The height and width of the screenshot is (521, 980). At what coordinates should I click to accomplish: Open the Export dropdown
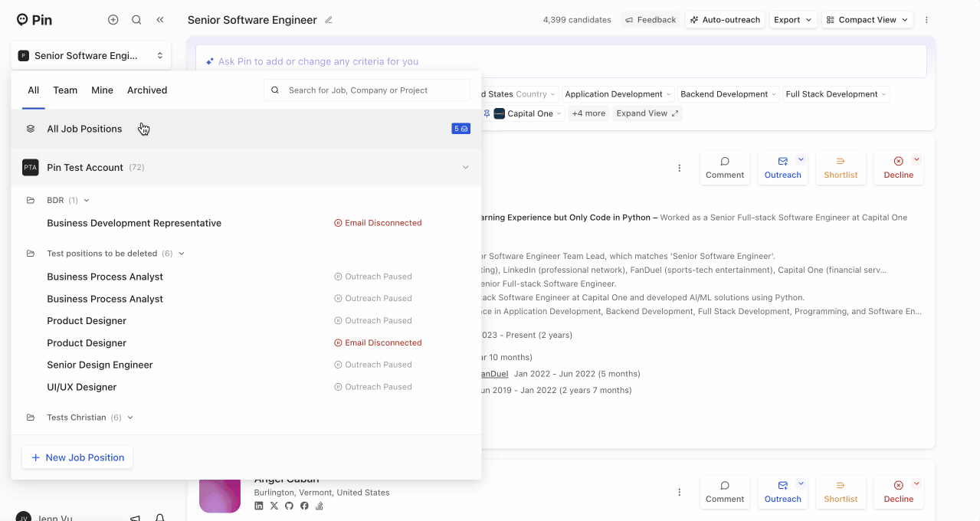(792, 20)
